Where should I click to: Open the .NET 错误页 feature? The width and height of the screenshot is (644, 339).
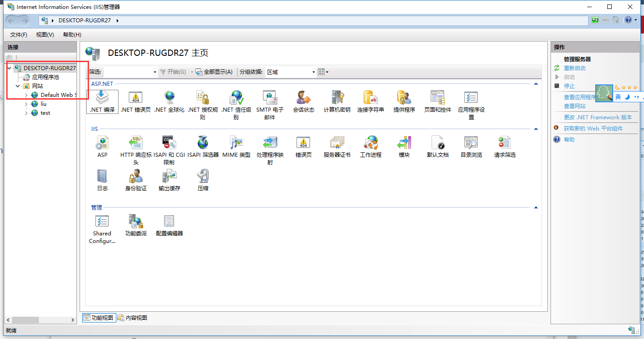click(x=136, y=101)
